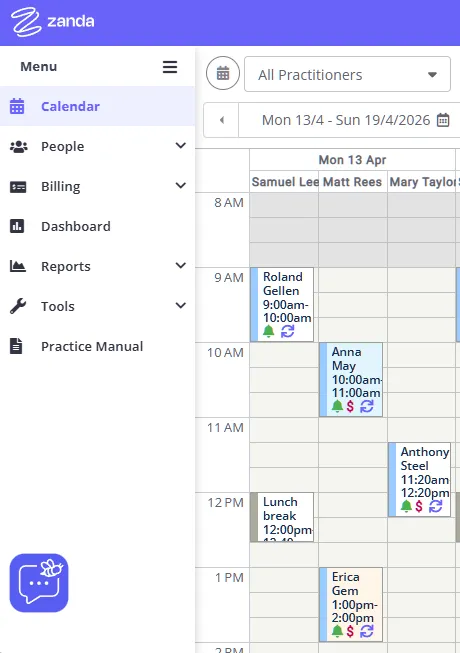Expand the Billing submenu chevron
Screen dimensions: 460x653
pos(181,186)
